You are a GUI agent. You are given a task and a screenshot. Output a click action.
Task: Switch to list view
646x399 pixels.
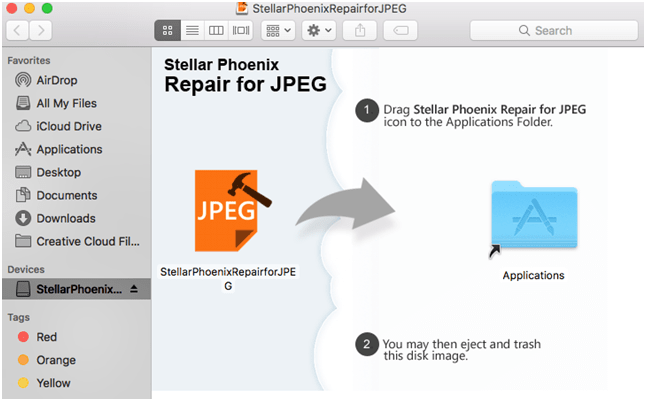tap(192, 31)
